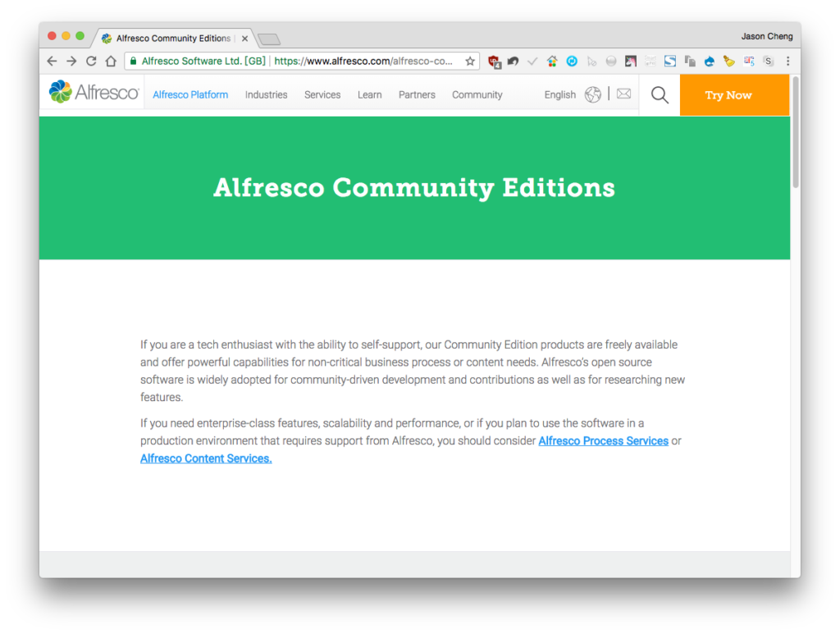
Task: Select the English language option
Action: 559,95
